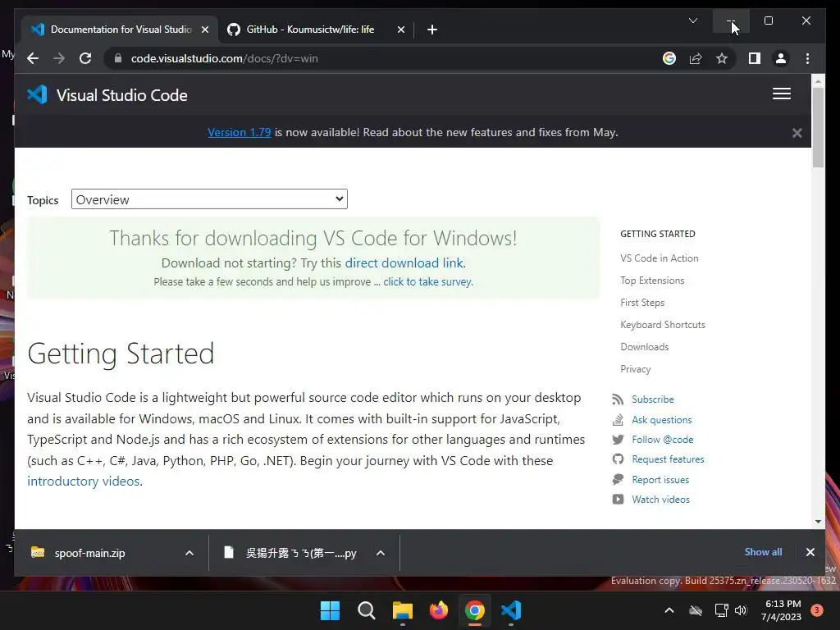Viewport: 840px width, 630px height.
Task: Click Show all downloads
Action: point(763,552)
